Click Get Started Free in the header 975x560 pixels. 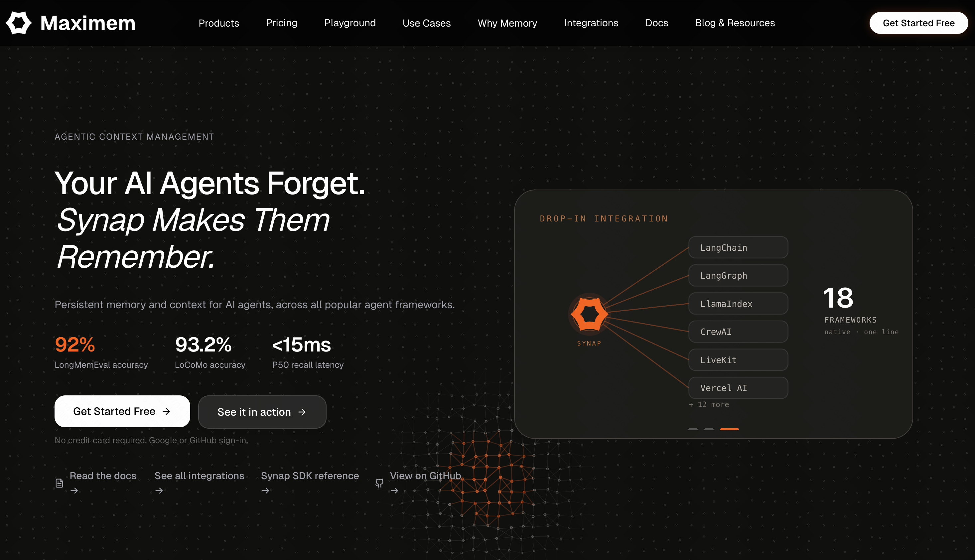(x=918, y=23)
